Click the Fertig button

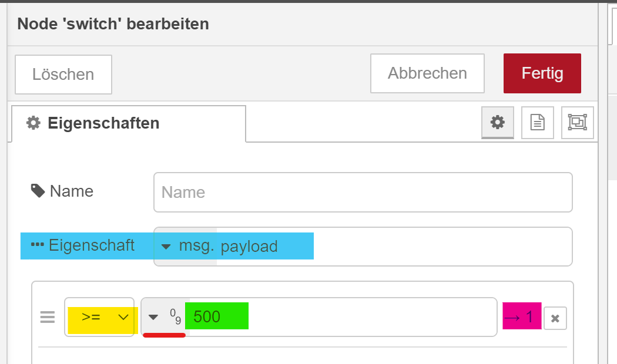[x=542, y=73]
